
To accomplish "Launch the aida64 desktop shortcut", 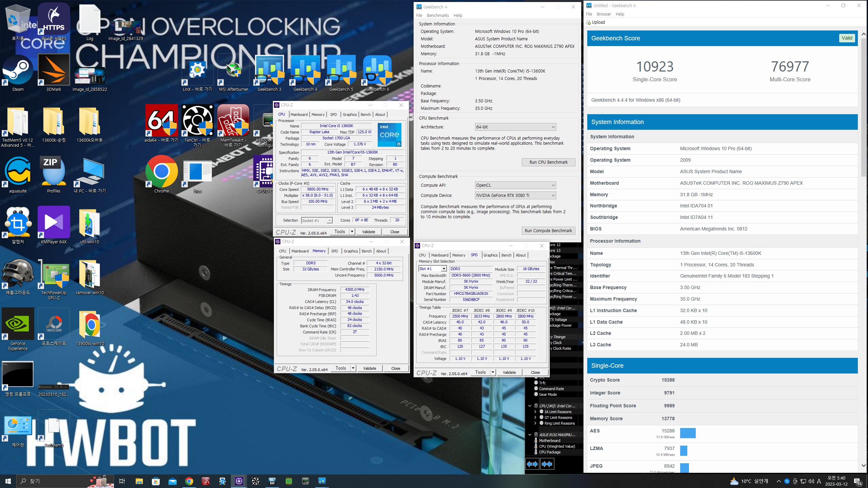I will pos(161,124).
